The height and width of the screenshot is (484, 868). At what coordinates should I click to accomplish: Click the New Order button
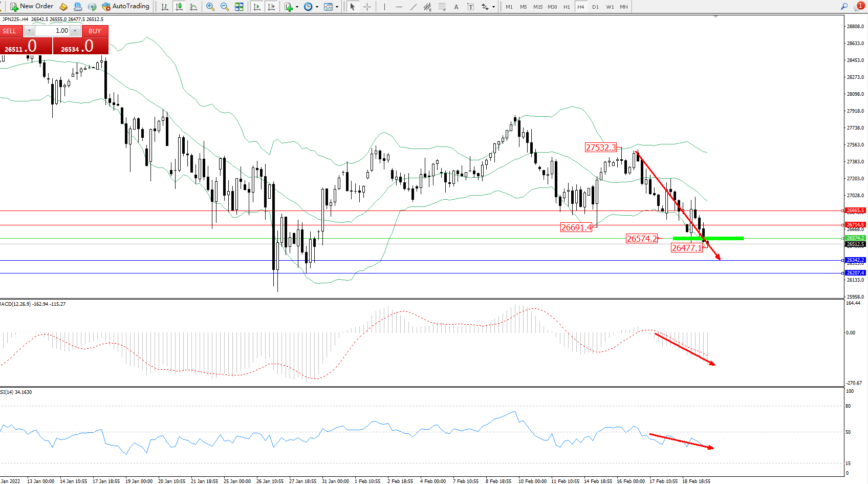(31, 6)
